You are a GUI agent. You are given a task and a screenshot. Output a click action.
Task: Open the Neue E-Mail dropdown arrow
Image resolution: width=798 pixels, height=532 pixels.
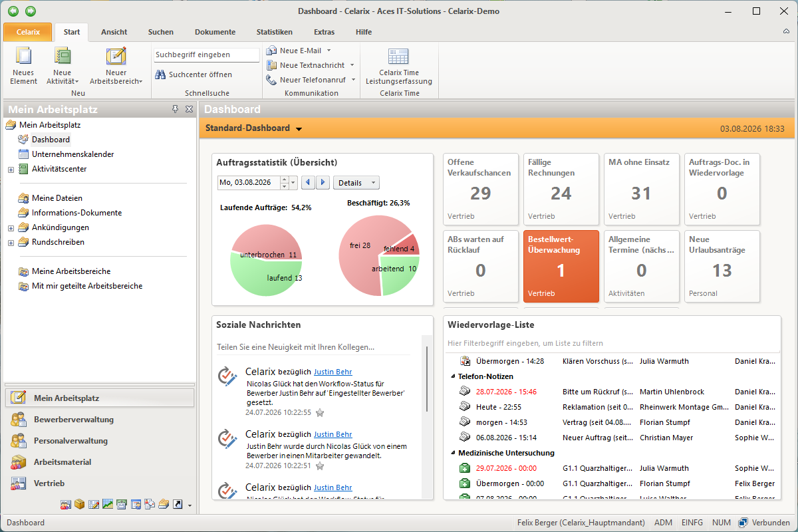[329, 51]
